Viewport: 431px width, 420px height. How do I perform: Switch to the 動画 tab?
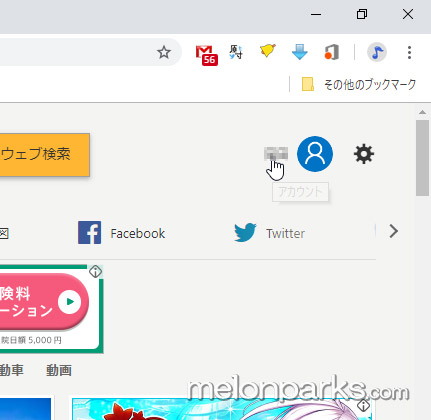pyautogui.click(x=59, y=370)
